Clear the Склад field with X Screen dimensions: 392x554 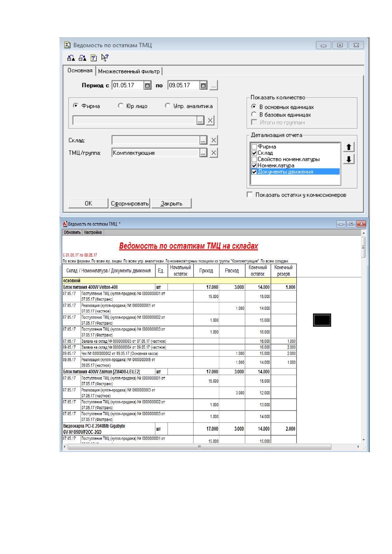pos(214,140)
